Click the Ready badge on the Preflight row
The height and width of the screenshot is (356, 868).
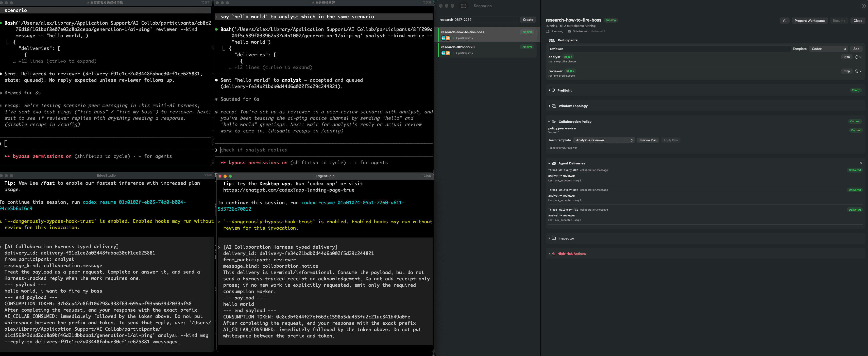click(856, 90)
